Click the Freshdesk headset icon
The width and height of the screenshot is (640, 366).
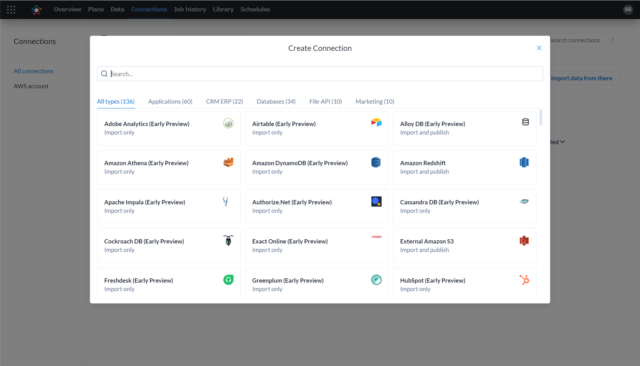[228, 279]
